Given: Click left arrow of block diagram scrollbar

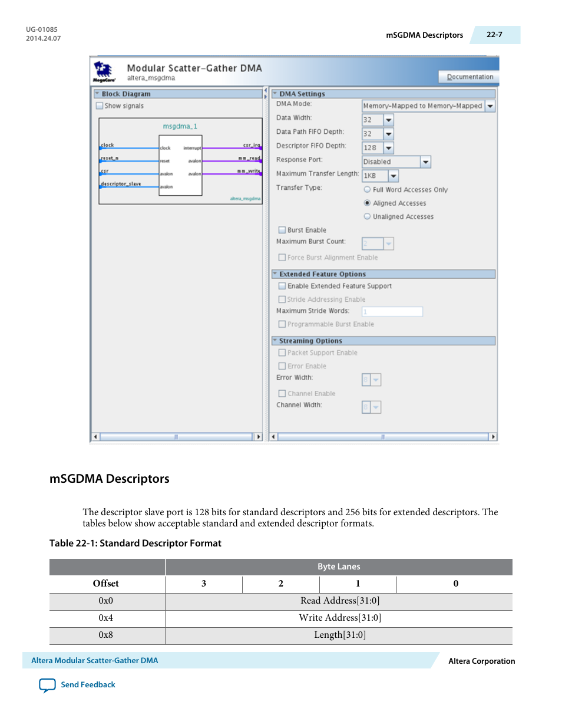Looking at the screenshot, I should point(95,437).
